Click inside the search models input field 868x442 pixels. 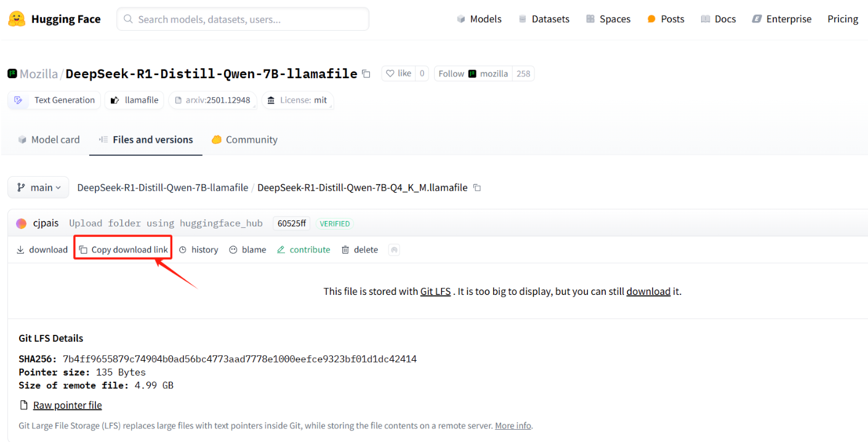243,19
